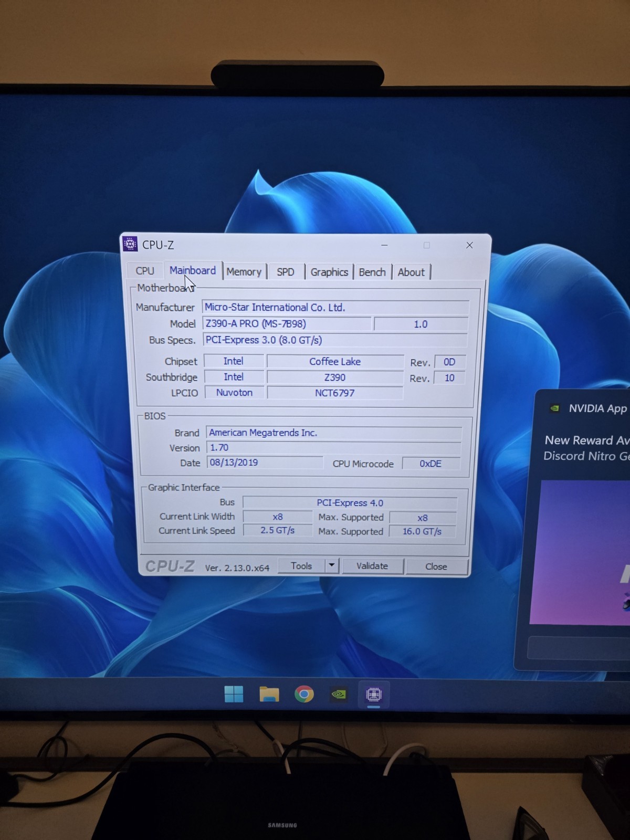Launch Google Chrome from the taskbar
Screen dimensions: 630x840
304,694
